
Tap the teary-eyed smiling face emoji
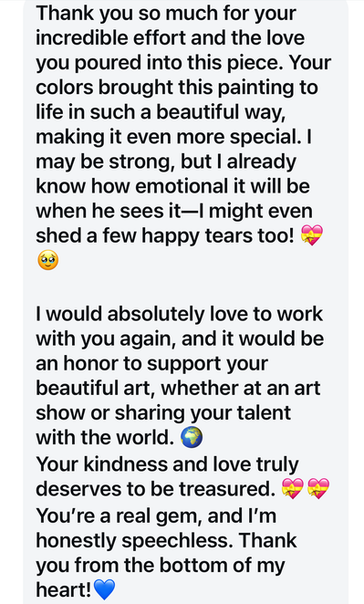pyautogui.click(x=48, y=260)
